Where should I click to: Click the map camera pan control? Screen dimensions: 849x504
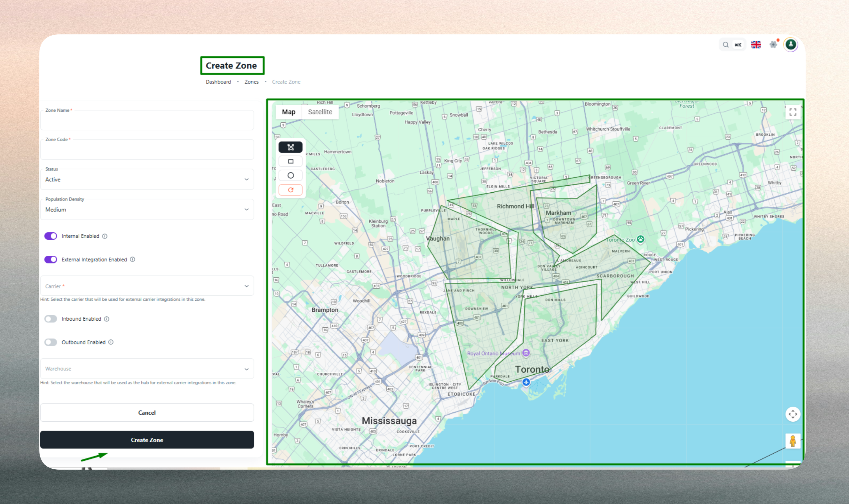click(x=793, y=414)
